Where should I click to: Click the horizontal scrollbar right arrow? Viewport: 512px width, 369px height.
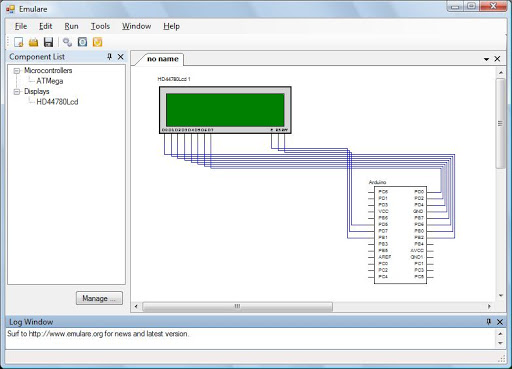(x=489, y=306)
